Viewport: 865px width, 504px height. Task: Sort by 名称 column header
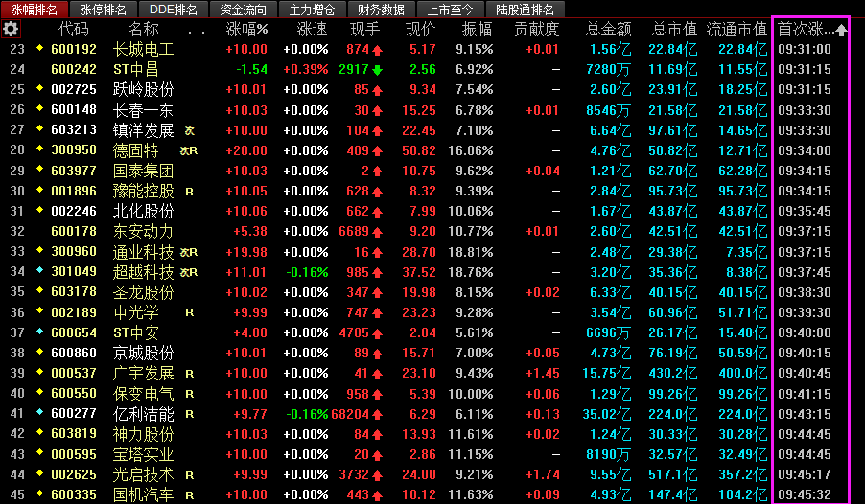144,30
